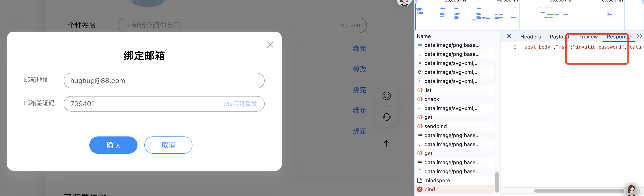644x196 pixels.
Task: Select the sendbind network request
Action: point(435,126)
